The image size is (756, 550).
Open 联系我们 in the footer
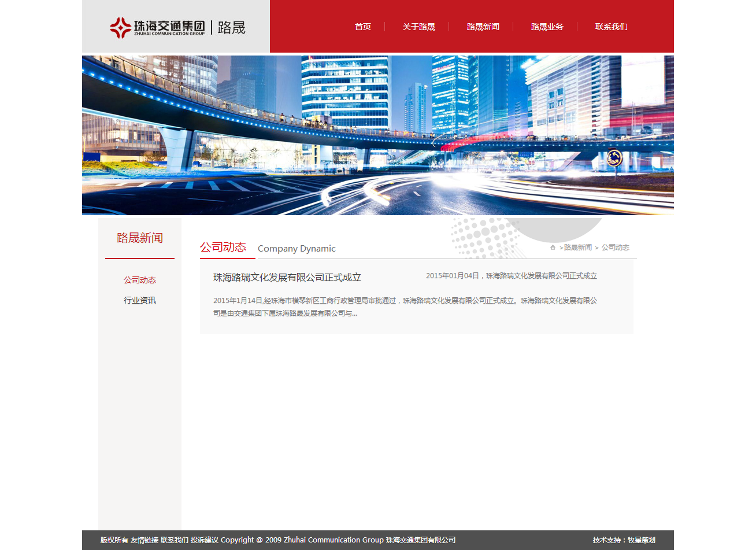click(175, 540)
